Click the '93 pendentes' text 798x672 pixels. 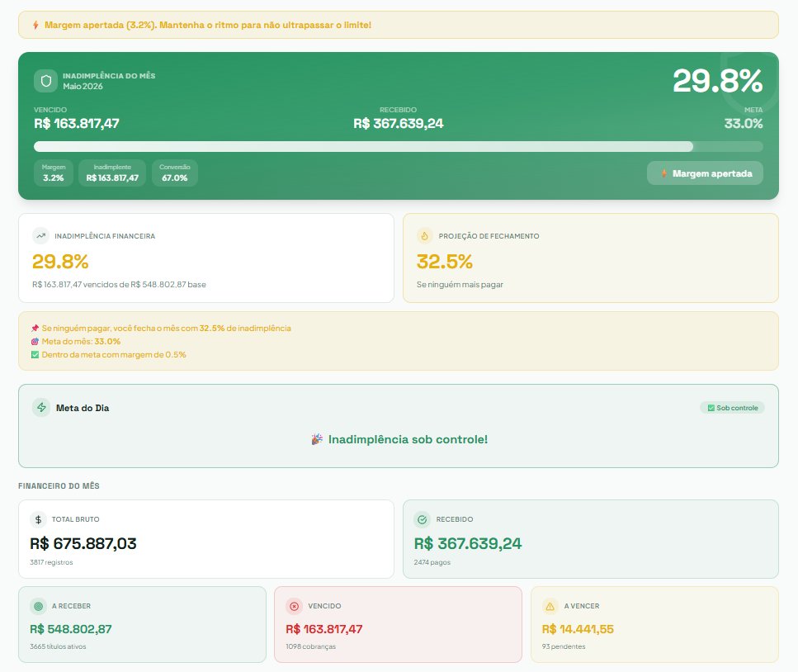pyautogui.click(x=564, y=646)
